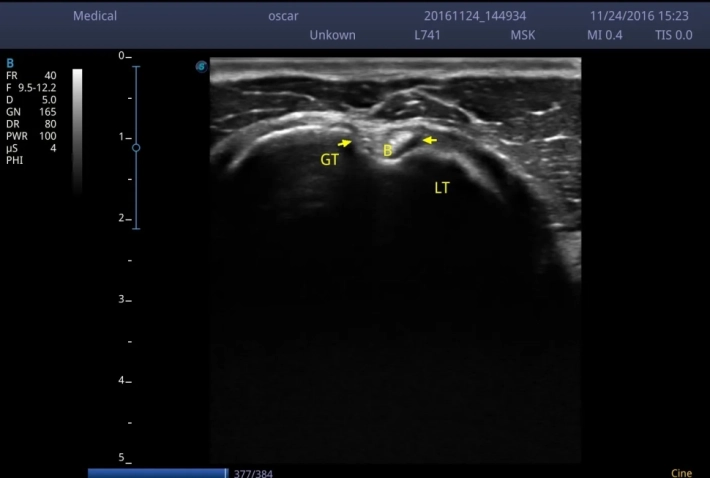This screenshot has width=710, height=478.
Task: Click the right yellow arrow above LT
Action: pos(428,140)
